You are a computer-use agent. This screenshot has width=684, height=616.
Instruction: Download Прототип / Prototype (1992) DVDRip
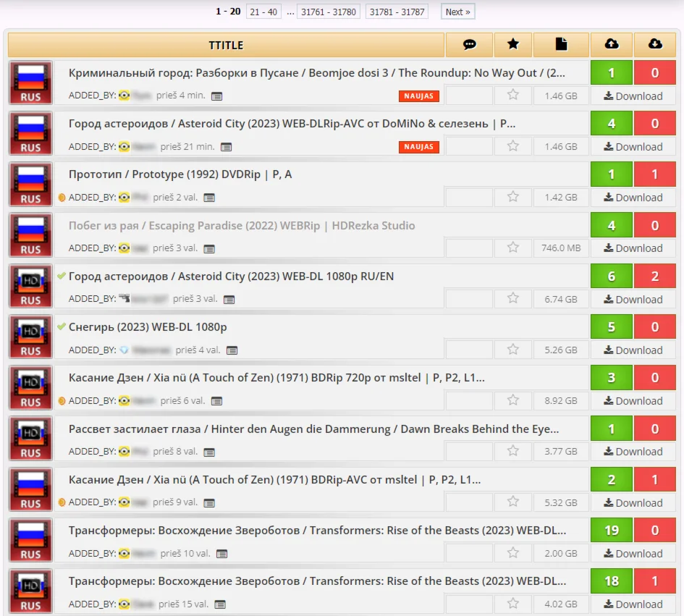633,198
